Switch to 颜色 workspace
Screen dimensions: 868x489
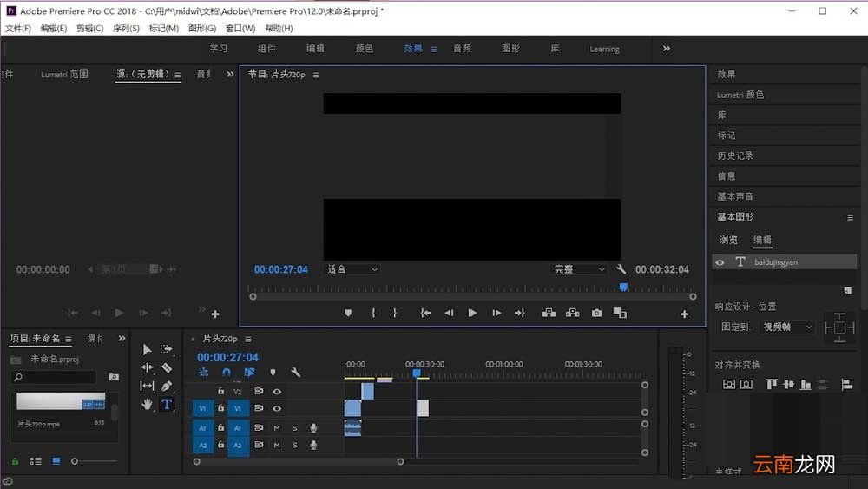[365, 49]
